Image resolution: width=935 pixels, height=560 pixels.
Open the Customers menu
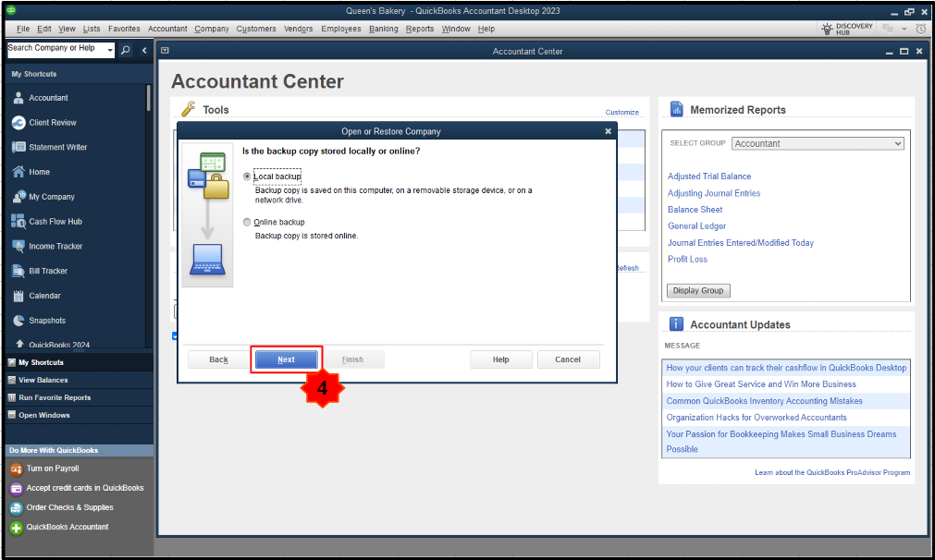tap(256, 29)
